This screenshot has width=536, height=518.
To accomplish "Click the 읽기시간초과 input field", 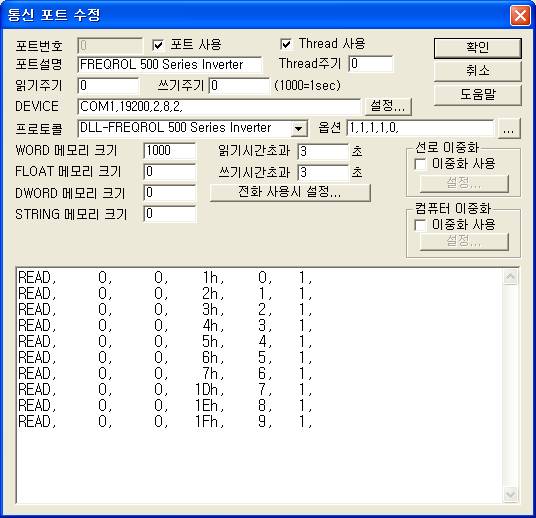I will coord(323,151).
